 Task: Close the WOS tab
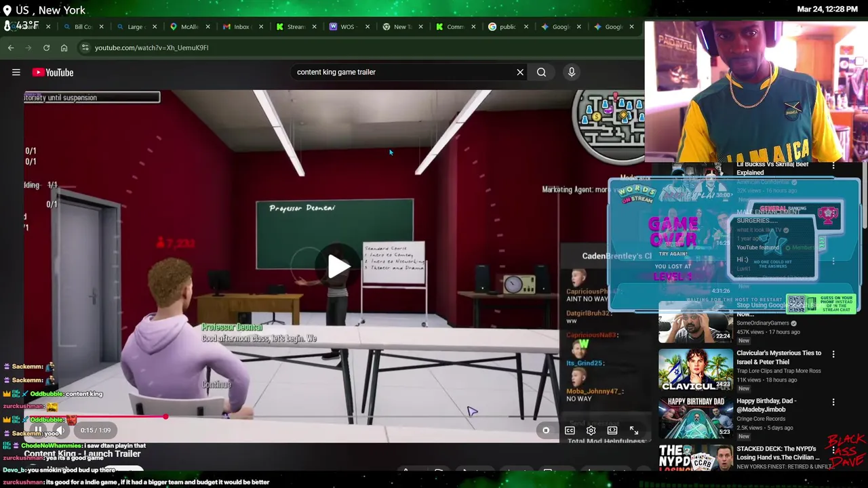coord(368,26)
